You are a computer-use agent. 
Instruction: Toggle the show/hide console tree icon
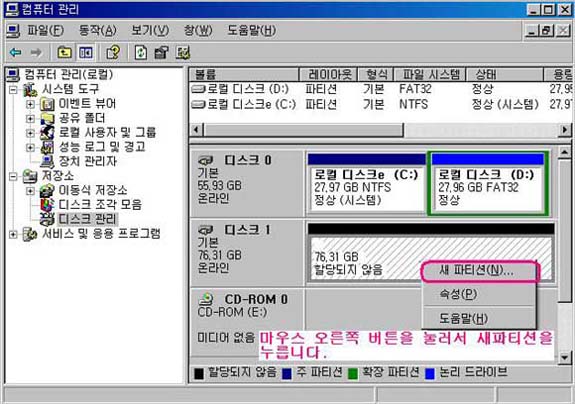(86, 53)
